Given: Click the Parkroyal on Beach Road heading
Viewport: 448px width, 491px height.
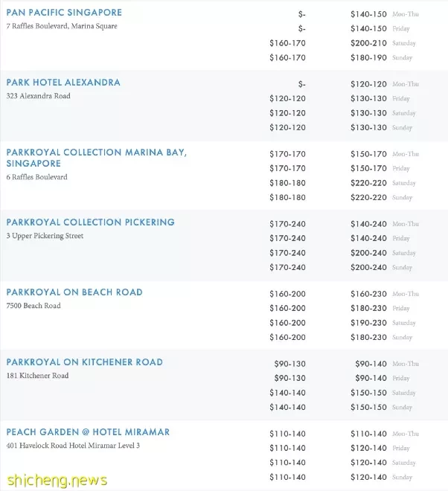Looking at the screenshot, I should [74, 292].
